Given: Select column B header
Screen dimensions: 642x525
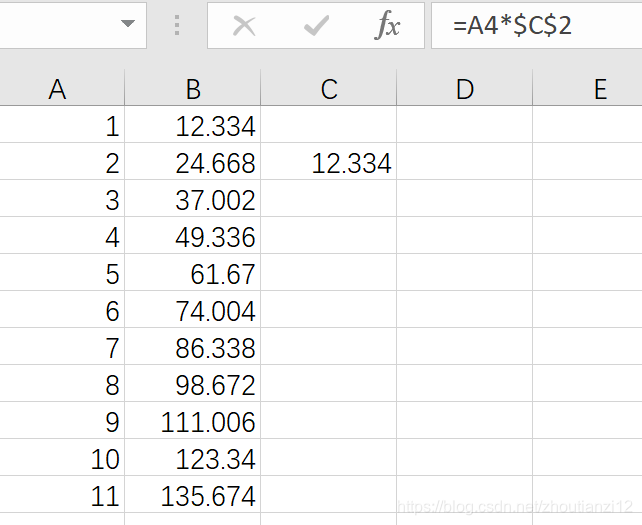Looking at the screenshot, I should click(193, 88).
